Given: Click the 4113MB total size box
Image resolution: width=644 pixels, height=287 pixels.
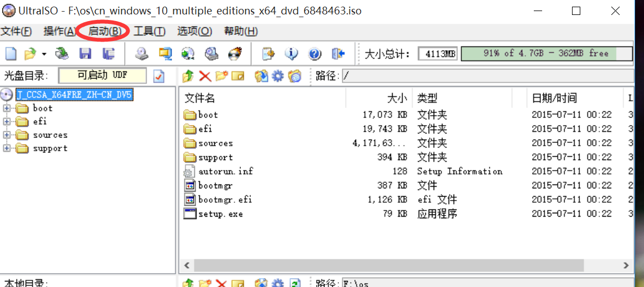Looking at the screenshot, I should pos(438,54).
